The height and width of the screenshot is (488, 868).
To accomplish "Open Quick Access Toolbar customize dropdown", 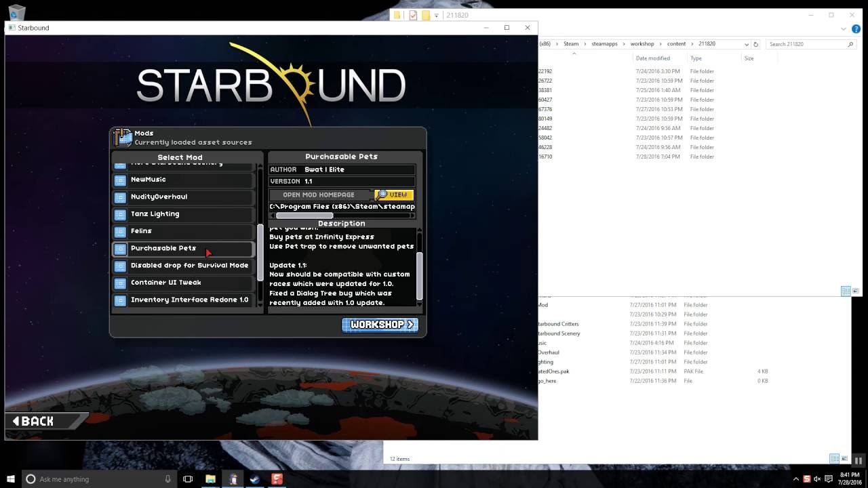I will pyautogui.click(x=437, y=15).
